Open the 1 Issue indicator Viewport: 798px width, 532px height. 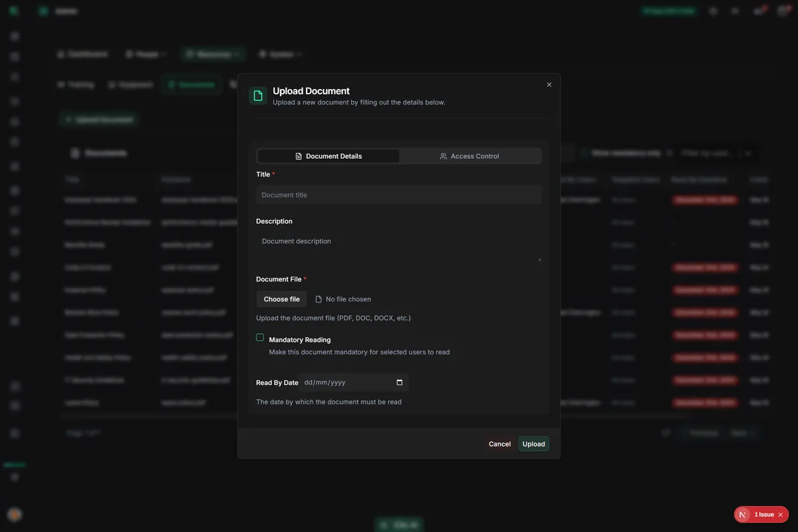[x=764, y=515]
